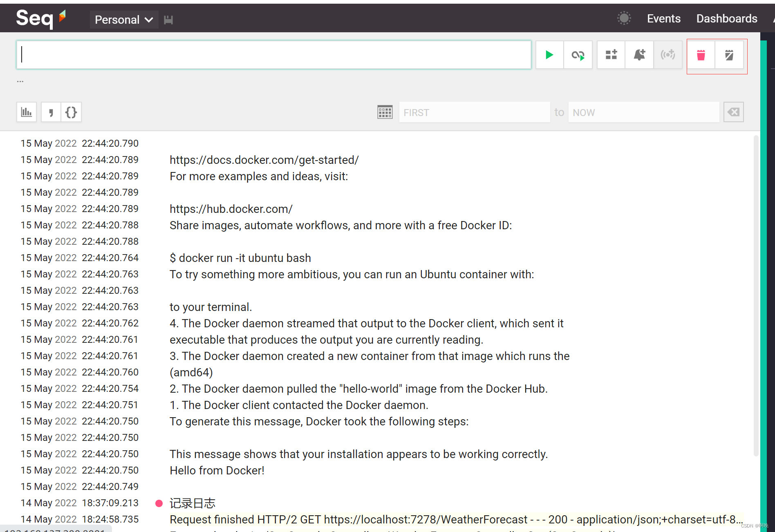
Task: Click the timestamp 14 May 2022 18:24:58.735
Action: point(79,519)
